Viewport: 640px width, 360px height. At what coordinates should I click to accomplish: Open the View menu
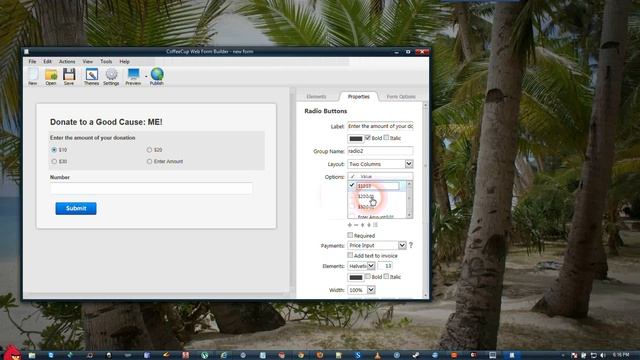point(87,62)
